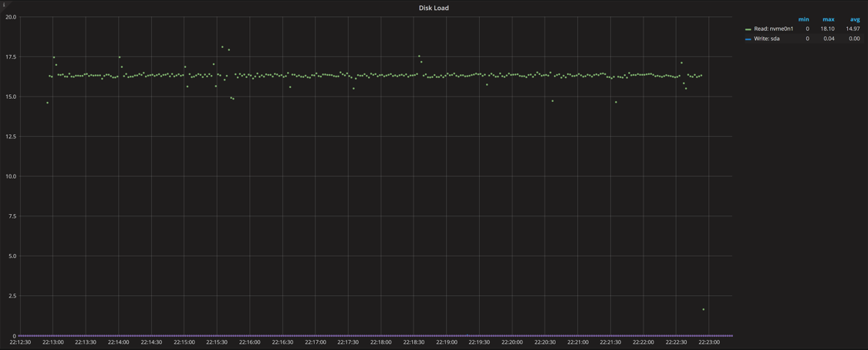Sort the legend by the max column

point(828,19)
